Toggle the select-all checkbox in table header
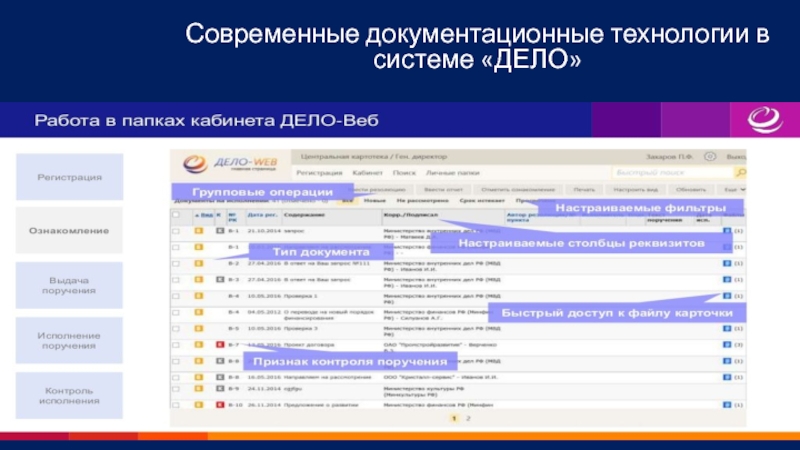Viewport: 800px width, 450px height. [176, 215]
